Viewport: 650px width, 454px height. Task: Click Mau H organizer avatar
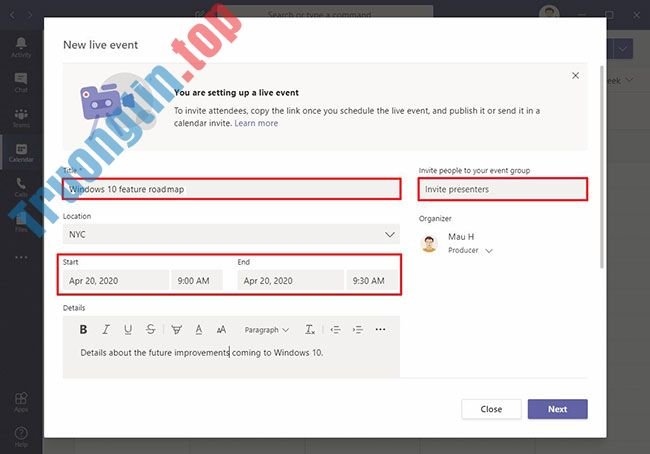(429, 243)
